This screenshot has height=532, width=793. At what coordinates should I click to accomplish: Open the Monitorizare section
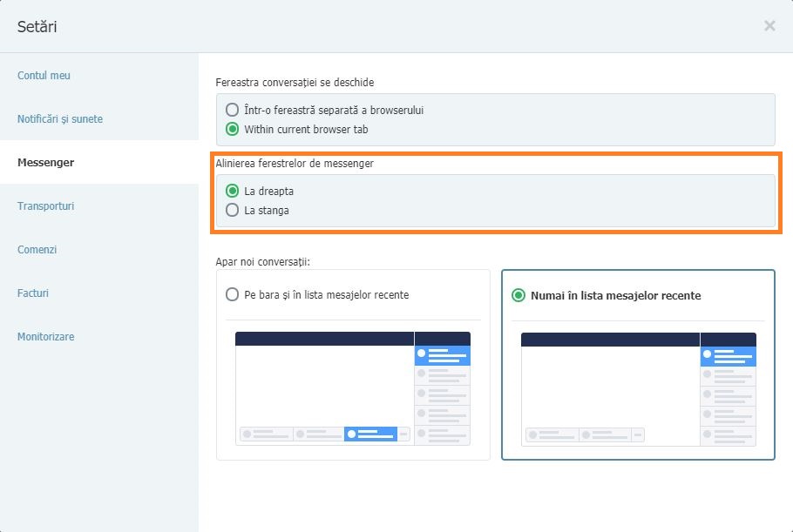[45, 336]
